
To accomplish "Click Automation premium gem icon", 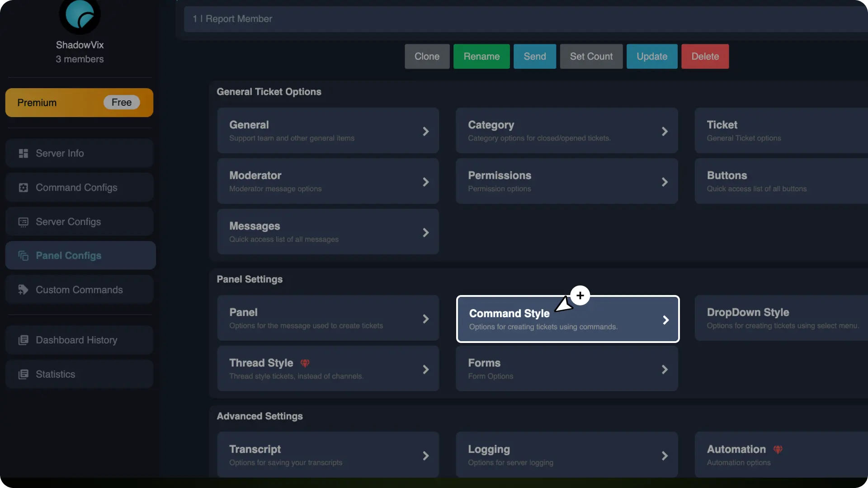I will pos(778,450).
